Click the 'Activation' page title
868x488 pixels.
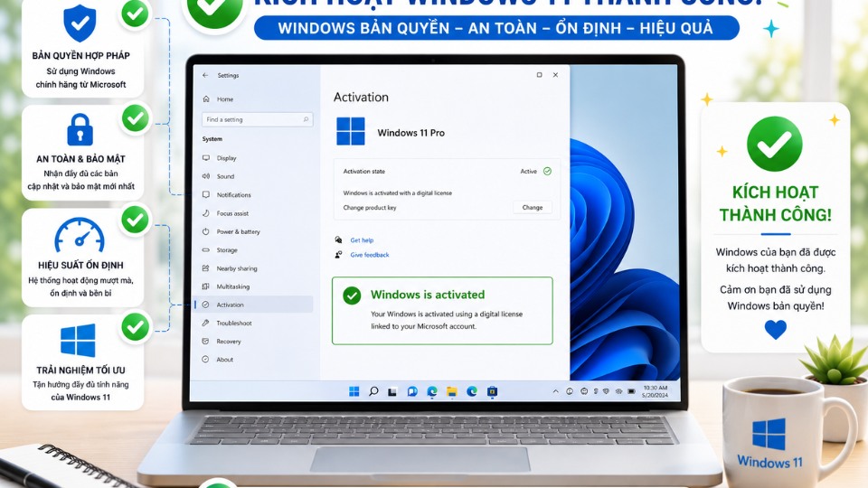coord(361,98)
